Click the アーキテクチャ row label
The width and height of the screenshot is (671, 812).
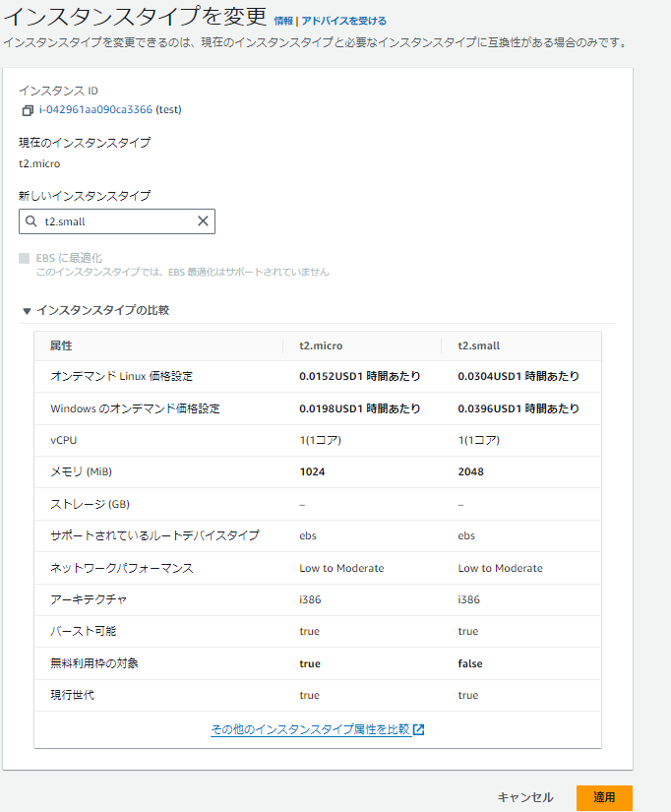click(89, 599)
